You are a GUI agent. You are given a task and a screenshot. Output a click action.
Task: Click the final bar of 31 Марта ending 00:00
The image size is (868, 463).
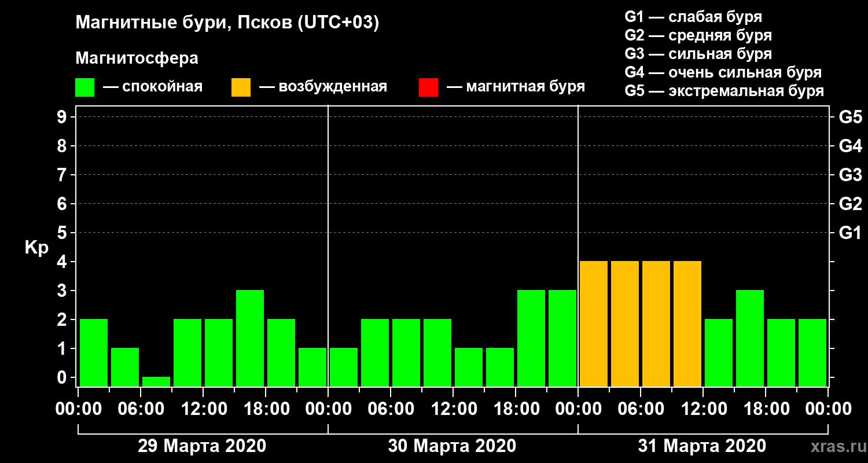pyautogui.click(x=812, y=352)
